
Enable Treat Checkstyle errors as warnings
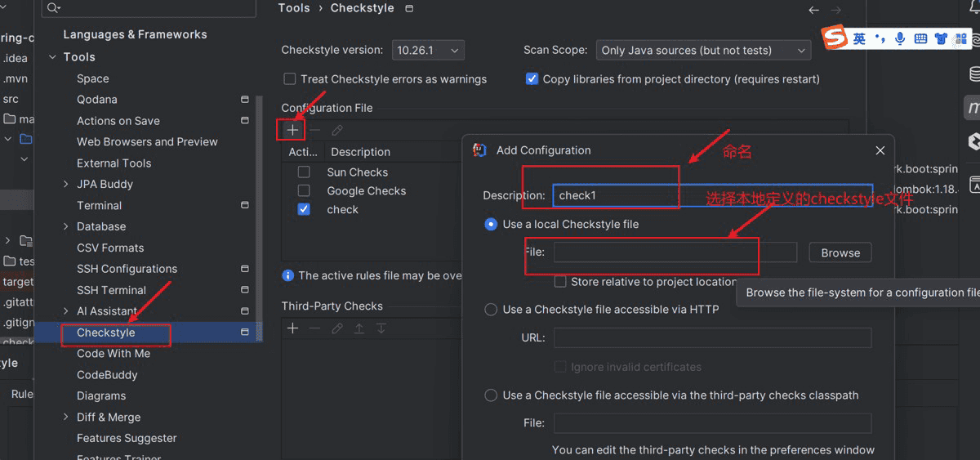coord(290,79)
